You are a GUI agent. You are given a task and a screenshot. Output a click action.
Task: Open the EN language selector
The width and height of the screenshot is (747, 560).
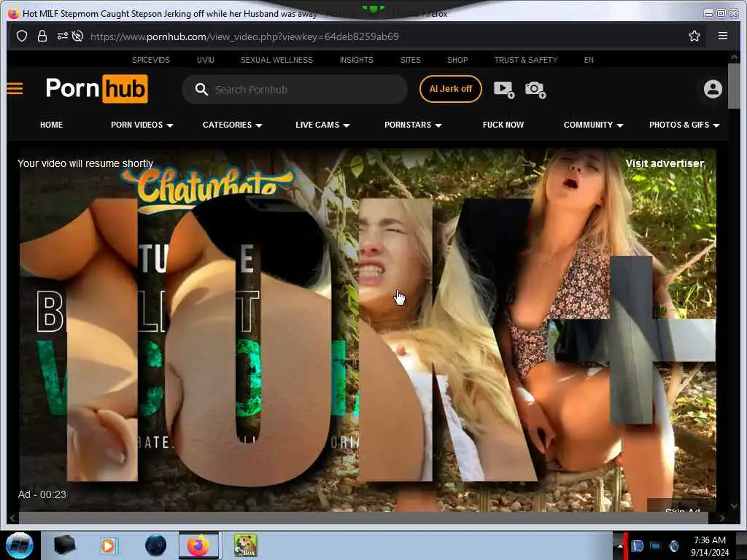click(x=589, y=60)
